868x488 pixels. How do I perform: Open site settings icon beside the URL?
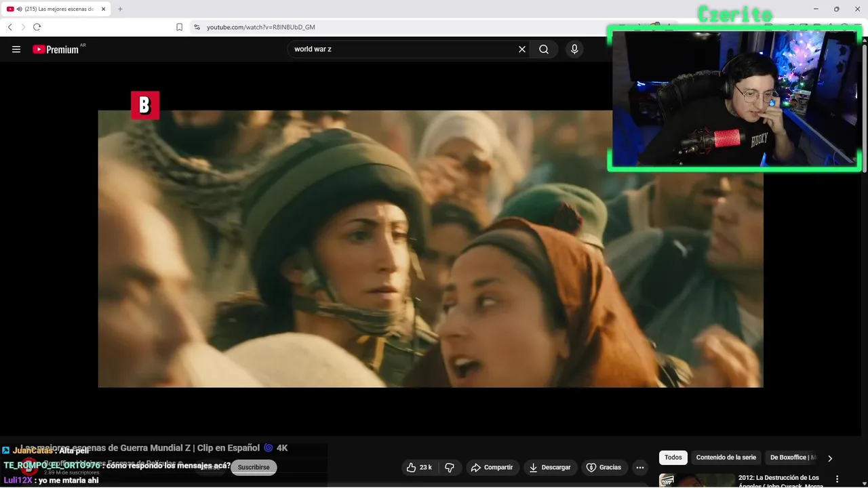coord(197,27)
